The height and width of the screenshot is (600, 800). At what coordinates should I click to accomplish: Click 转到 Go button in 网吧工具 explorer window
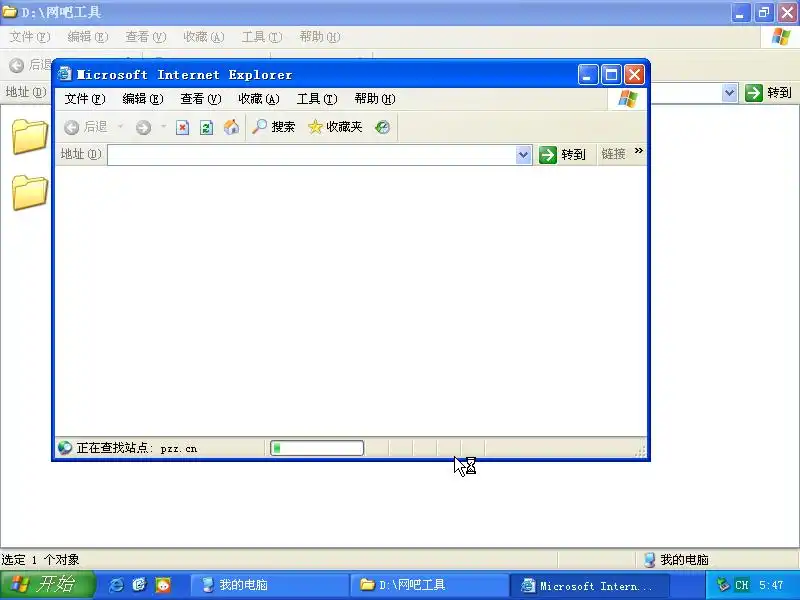pos(768,93)
